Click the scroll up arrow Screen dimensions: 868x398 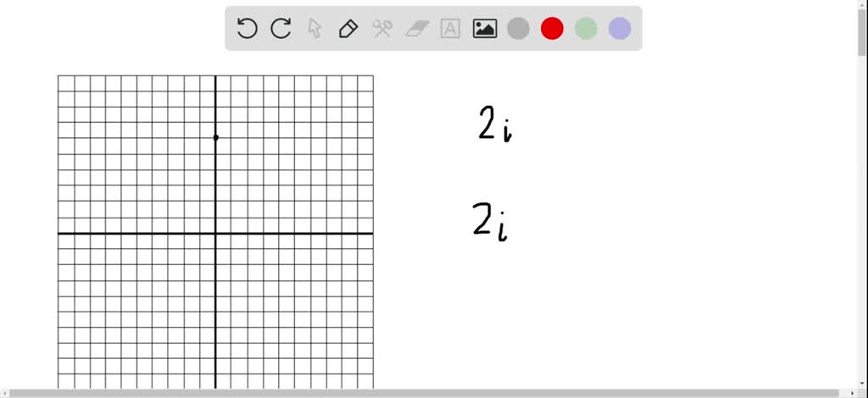pyautogui.click(x=862, y=3)
